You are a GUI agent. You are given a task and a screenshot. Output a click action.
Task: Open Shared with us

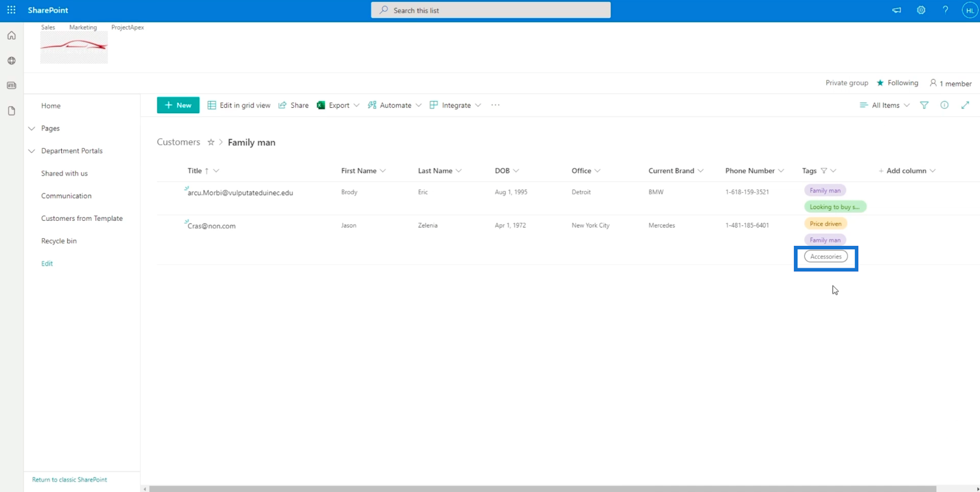coord(64,173)
